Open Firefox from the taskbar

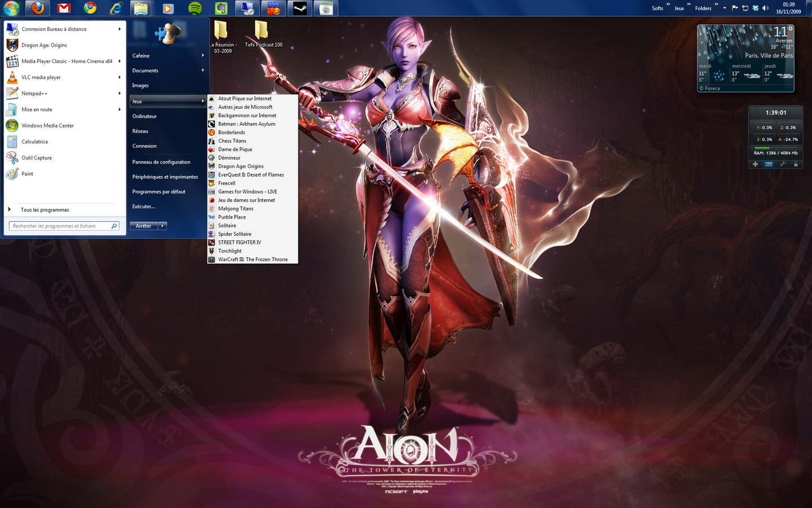pos(38,8)
